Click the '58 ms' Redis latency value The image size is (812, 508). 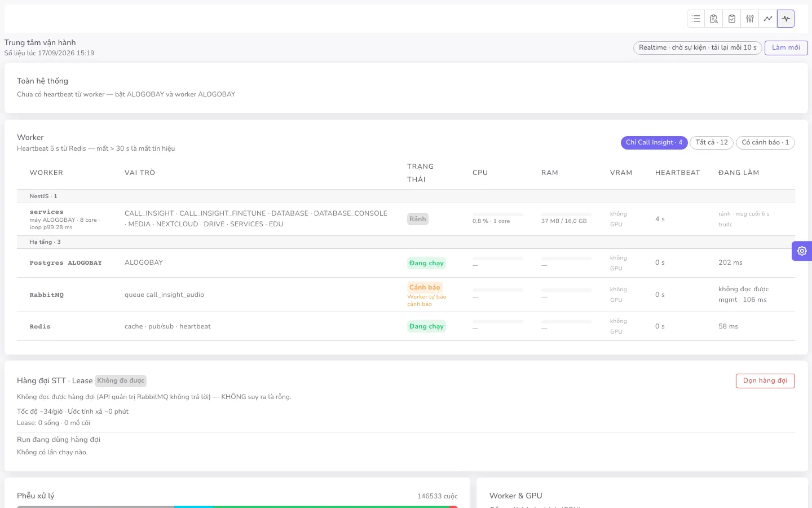728,326
